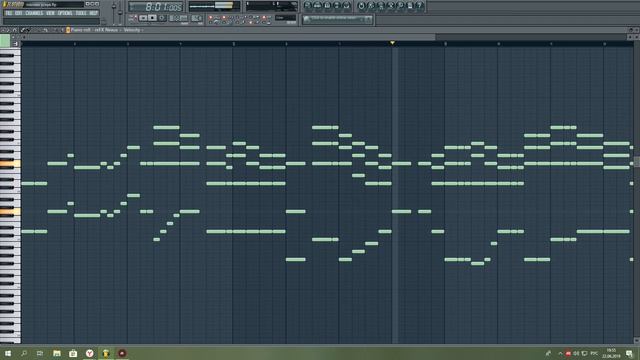Image resolution: width=640 pixels, height=360 pixels.
Task: Click the transport Play button
Action: pos(143,18)
